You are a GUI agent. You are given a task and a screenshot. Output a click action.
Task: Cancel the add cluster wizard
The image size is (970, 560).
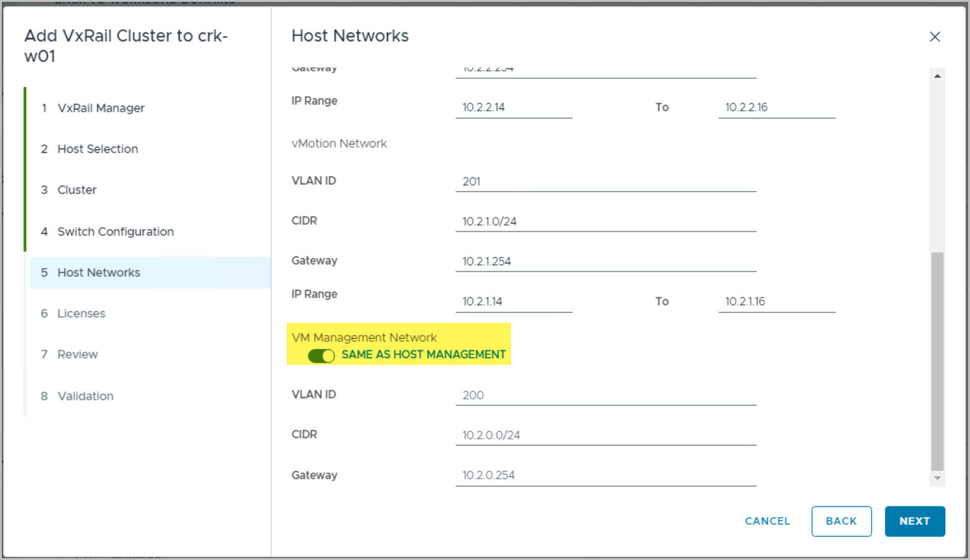coord(767,522)
